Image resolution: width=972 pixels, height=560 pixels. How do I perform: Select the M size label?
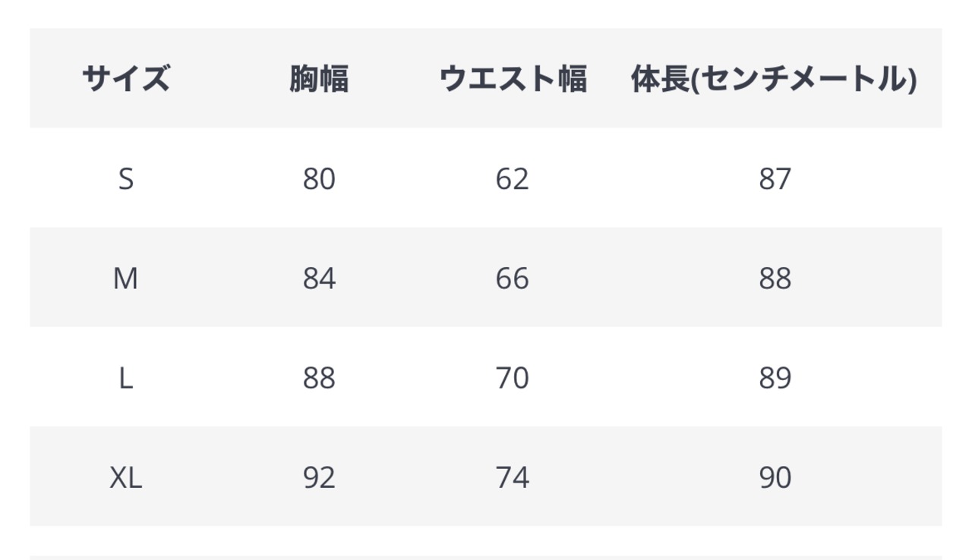click(126, 279)
